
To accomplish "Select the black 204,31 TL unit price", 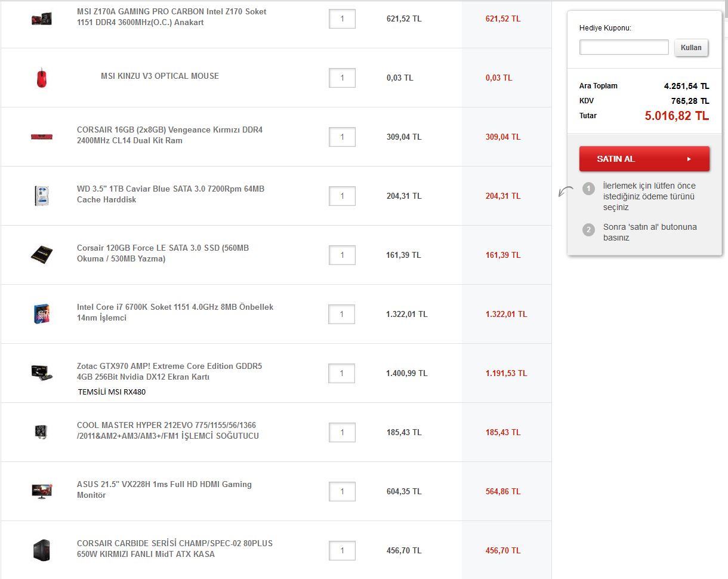I will (x=404, y=196).
